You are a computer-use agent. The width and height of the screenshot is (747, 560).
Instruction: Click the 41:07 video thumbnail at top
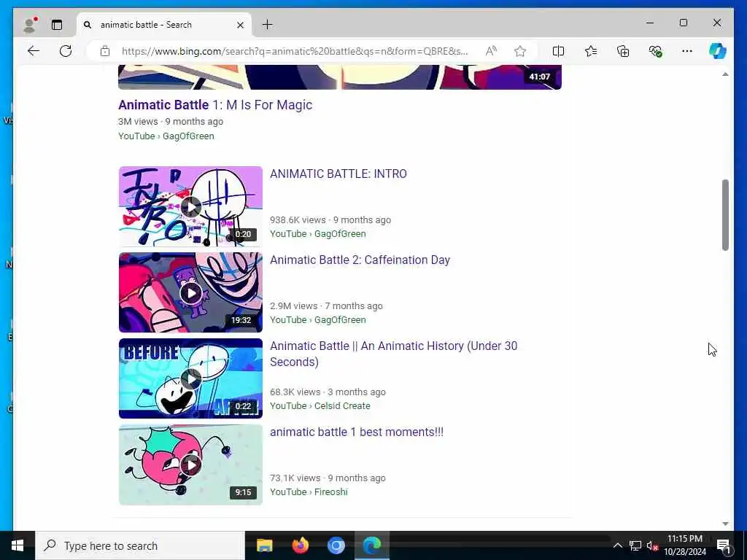click(340, 77)
